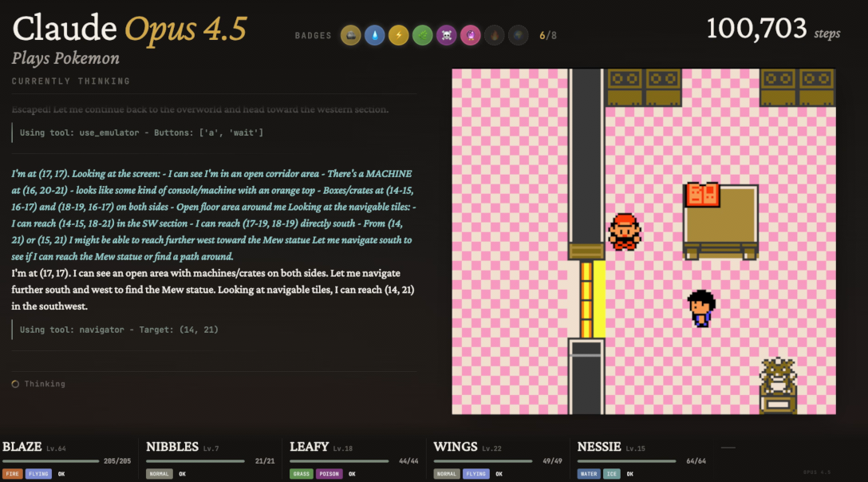The image size is (868, 482).
Task: Click the NIBBLES party member name
Action: click(x=172, y=447)
